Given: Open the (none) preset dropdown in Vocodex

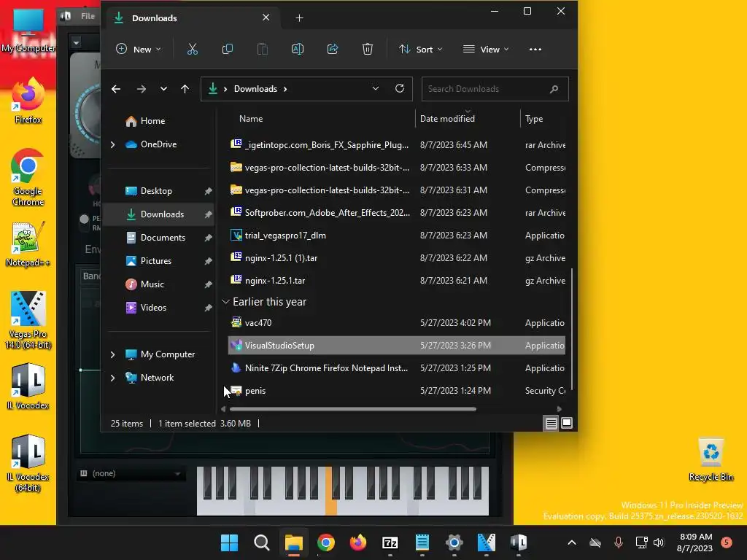Looking at the screenshot, I should coord(131,473).
